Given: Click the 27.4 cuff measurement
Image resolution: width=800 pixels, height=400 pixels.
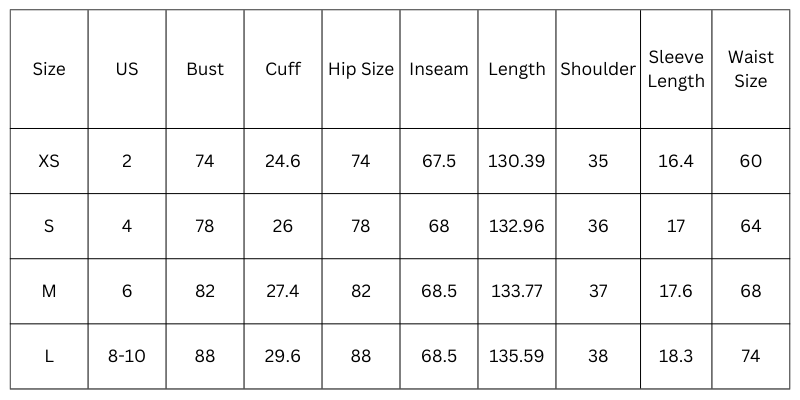Looking at the screenshot, I should coord(283,291).
